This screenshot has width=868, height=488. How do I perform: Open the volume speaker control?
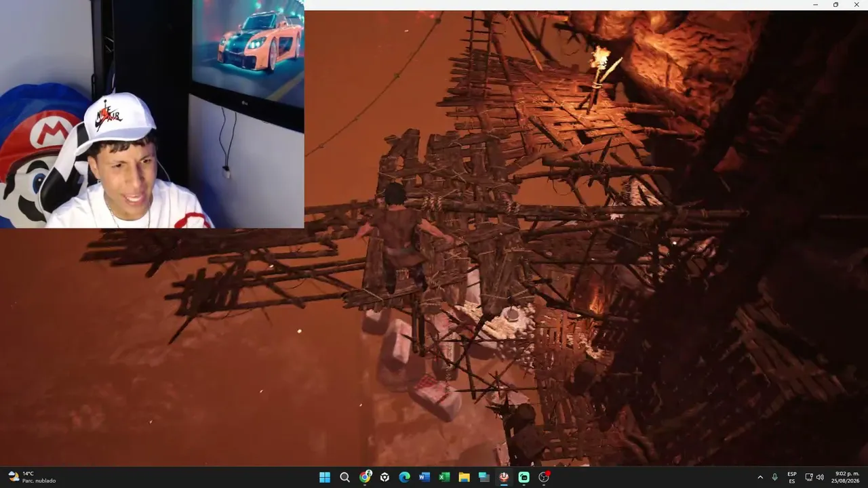(x=820, y=477)
